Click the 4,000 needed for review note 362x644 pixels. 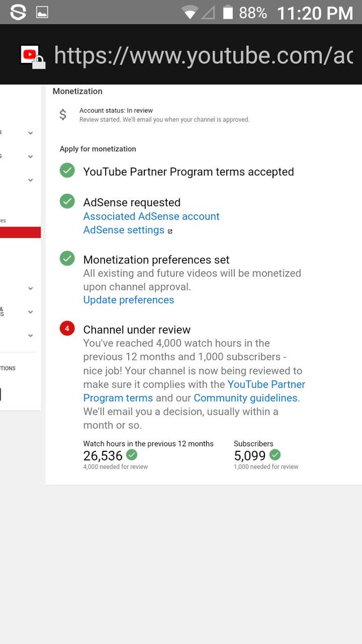tap(115, 467)
